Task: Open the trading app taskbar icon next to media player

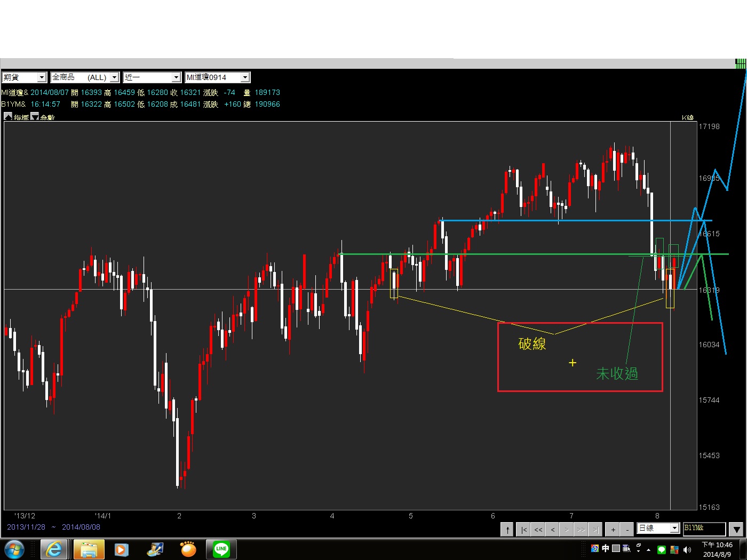Action: (x=155, y=549)
